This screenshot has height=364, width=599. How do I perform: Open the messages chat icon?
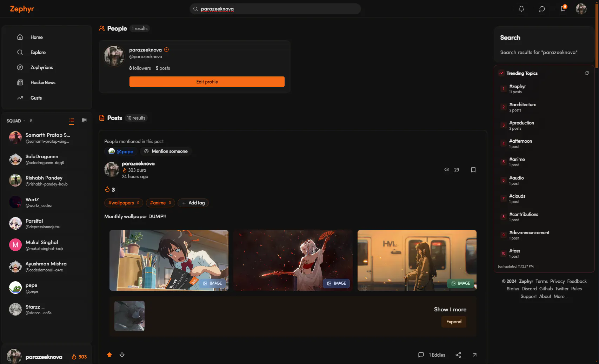tap(542, 9)
